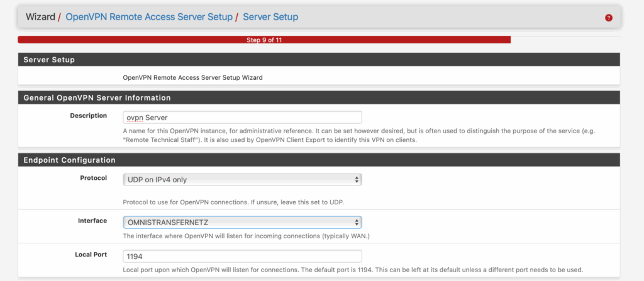Select the Server Setup breadcrumb item
This screenshot has height=281, width=644.
[x=270, y=17]
